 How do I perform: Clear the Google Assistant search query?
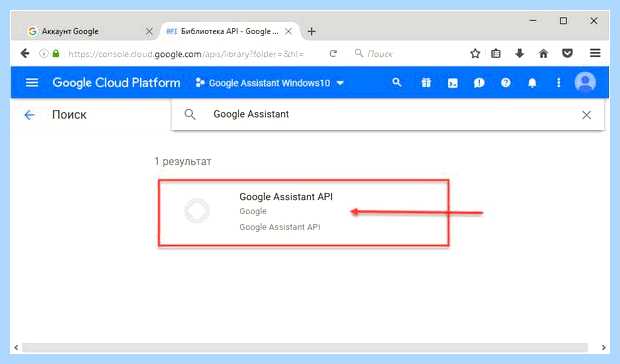point(586,115)
